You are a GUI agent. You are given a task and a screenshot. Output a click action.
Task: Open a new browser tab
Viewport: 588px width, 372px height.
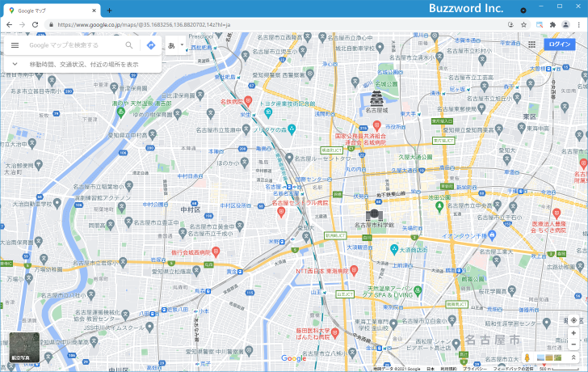[109, 11]
